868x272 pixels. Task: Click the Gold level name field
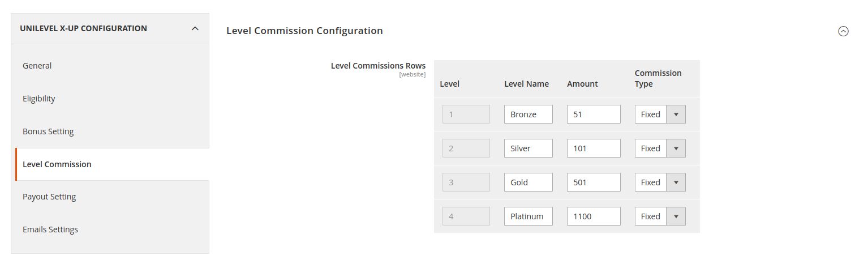coord(528,182)
